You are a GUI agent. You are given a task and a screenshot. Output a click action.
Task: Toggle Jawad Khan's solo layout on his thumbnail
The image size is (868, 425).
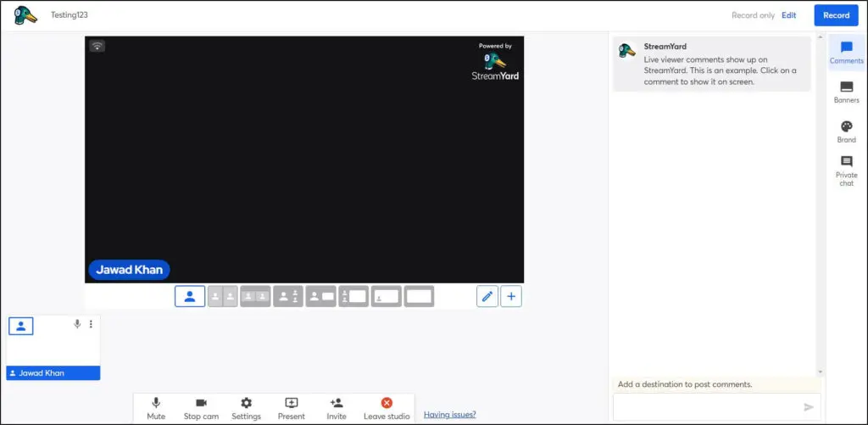[x=21, y=327]
